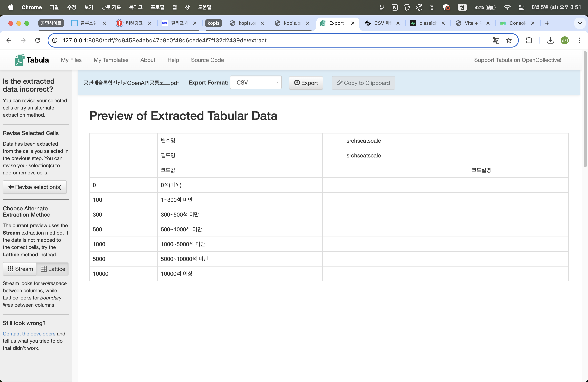Viewport: 588px width, 382px height.
Task: Click the URL address bar field
Action: click(272, 40)
